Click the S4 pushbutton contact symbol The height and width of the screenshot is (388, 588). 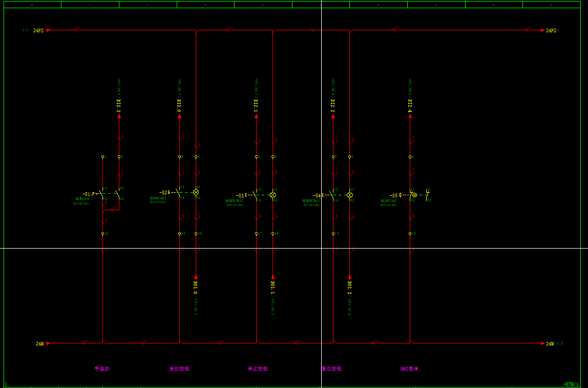click(x=333, y=195)
